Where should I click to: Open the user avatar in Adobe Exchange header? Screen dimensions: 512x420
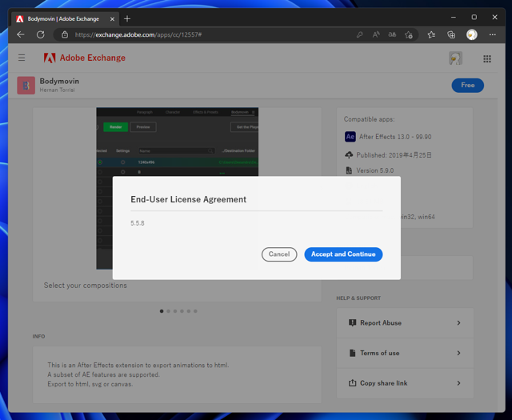455,58
